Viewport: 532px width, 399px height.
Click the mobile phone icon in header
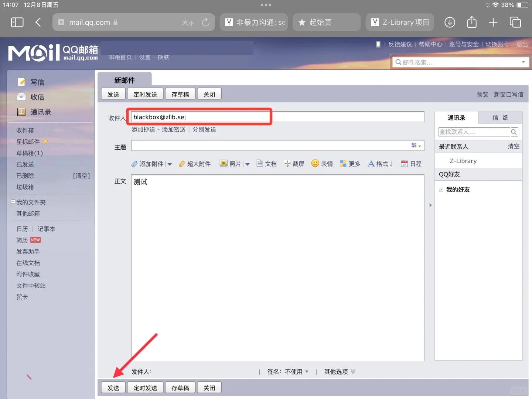click(378, 44)
